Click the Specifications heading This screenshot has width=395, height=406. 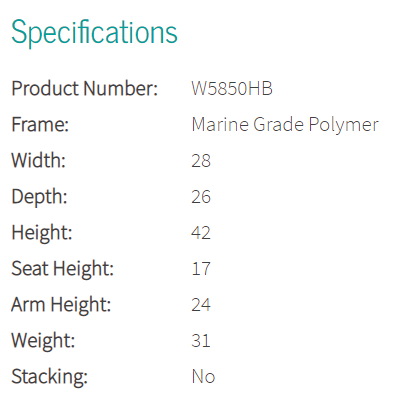click(94, 33)
